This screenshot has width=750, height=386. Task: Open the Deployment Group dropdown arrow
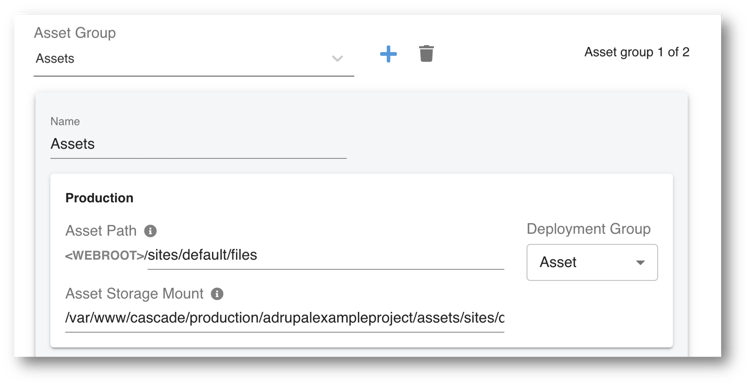pos(640,262)
